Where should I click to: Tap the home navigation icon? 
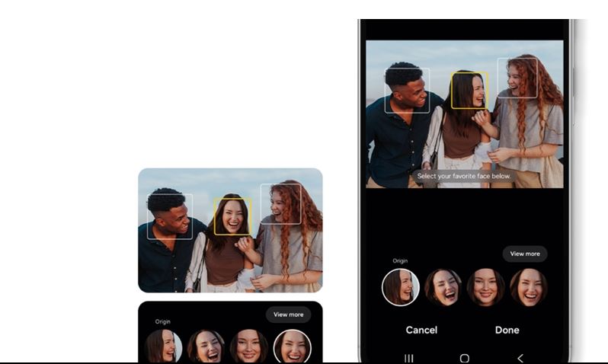pos(465,358)
